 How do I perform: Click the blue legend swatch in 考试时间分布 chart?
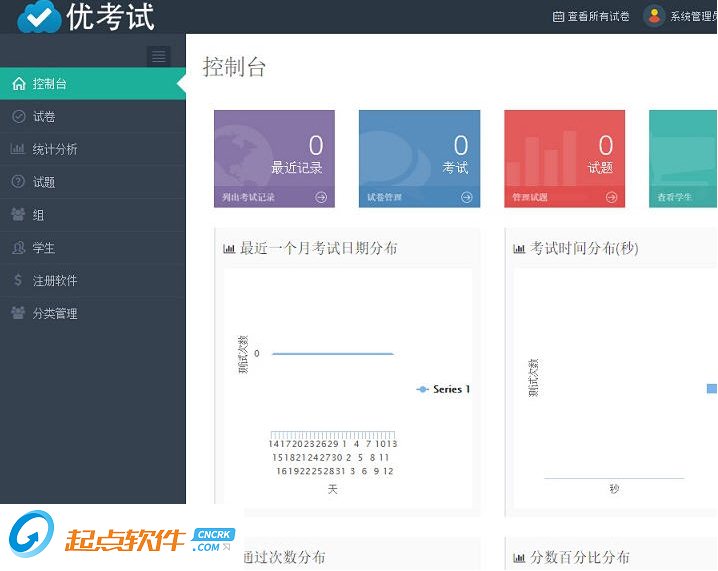712,389
